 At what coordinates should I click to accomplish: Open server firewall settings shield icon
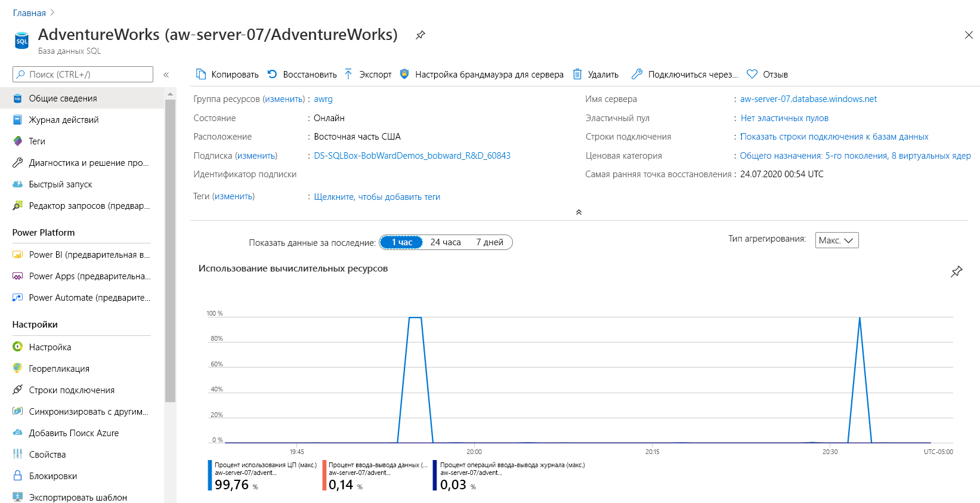point(404,74)
